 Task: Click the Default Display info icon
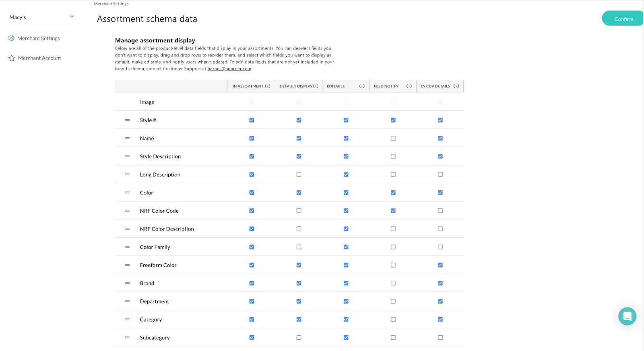(316, 86)
